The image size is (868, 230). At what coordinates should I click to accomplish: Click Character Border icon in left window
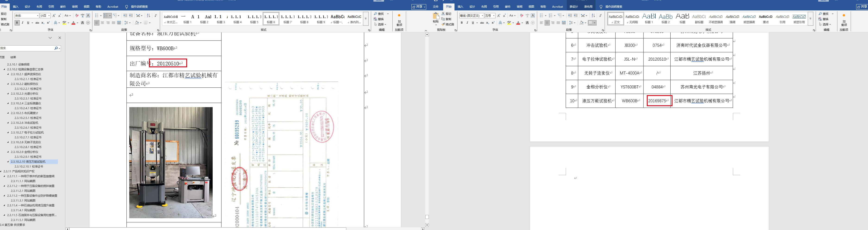click(x=88, y=16)
